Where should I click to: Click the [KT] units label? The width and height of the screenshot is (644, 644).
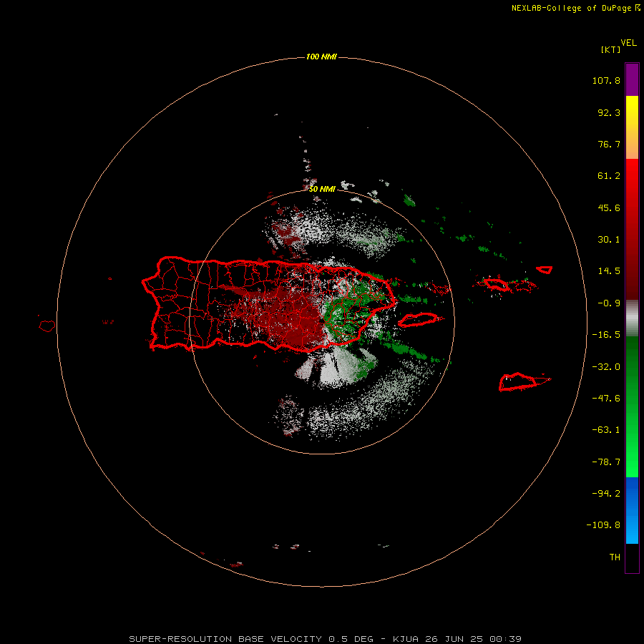coord(610,49)
